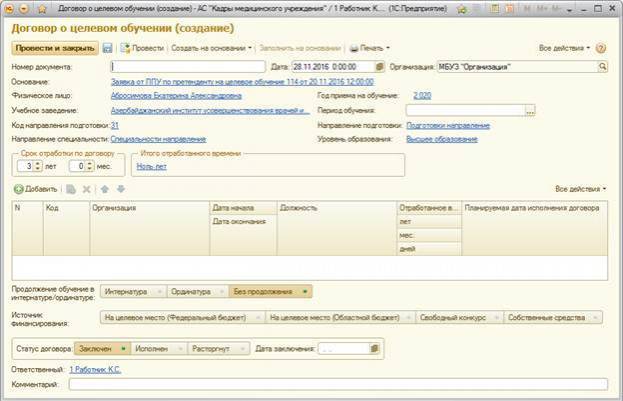This screenshot has width=623, height=401.
Task: Click the Провести и закрыть button
Action: tap(54, 48)
